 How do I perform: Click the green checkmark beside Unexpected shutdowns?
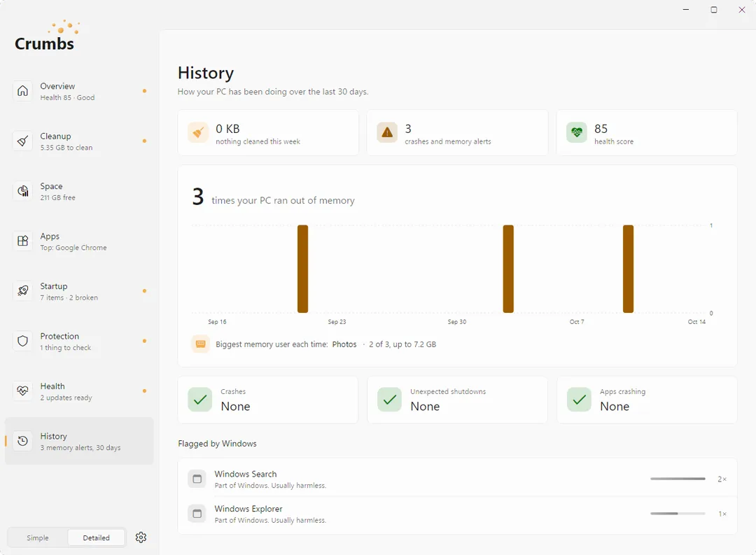click(x=390, y=399)
